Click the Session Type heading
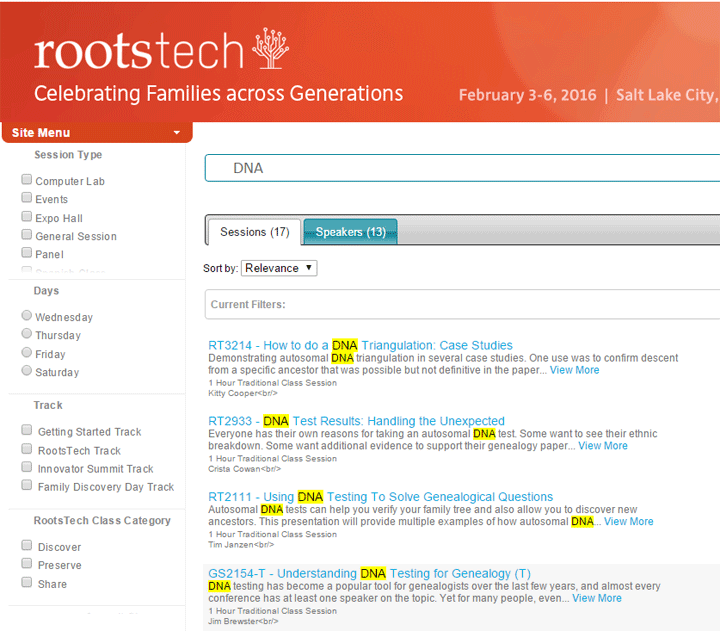The width and height of the screenshot is (720, 631). pos(68,155)
